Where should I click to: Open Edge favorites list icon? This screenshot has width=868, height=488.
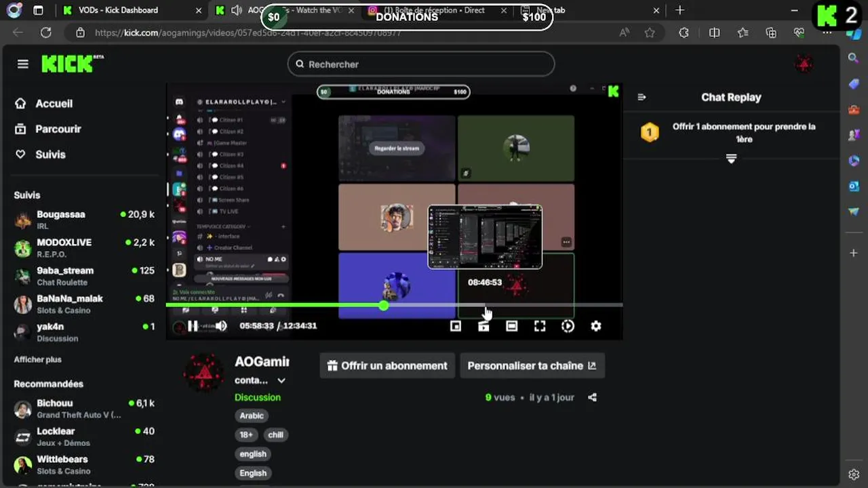click(x=743, y=33)
